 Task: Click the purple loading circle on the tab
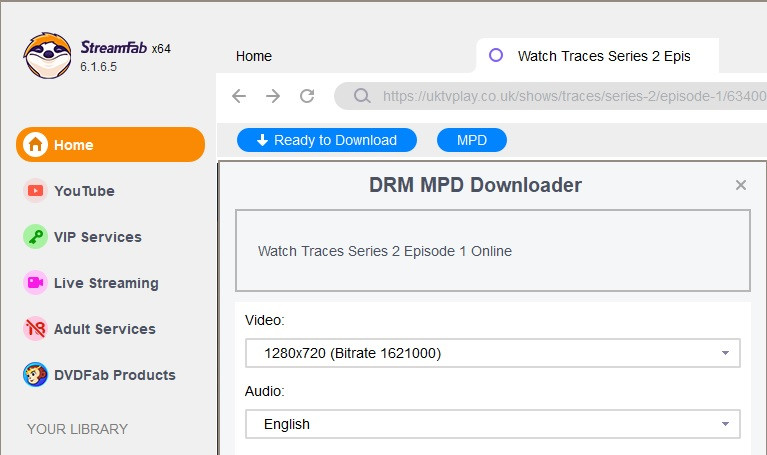tap(496, 55)
